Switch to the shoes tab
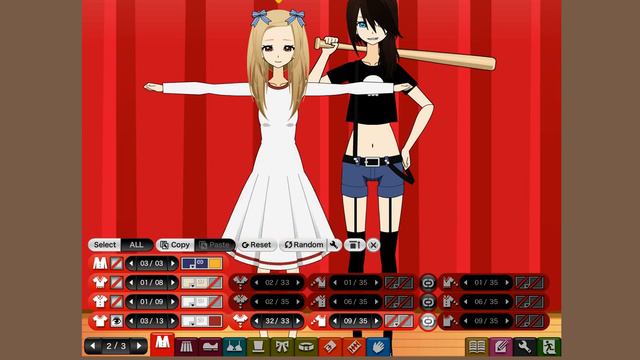 coord(210,347)
